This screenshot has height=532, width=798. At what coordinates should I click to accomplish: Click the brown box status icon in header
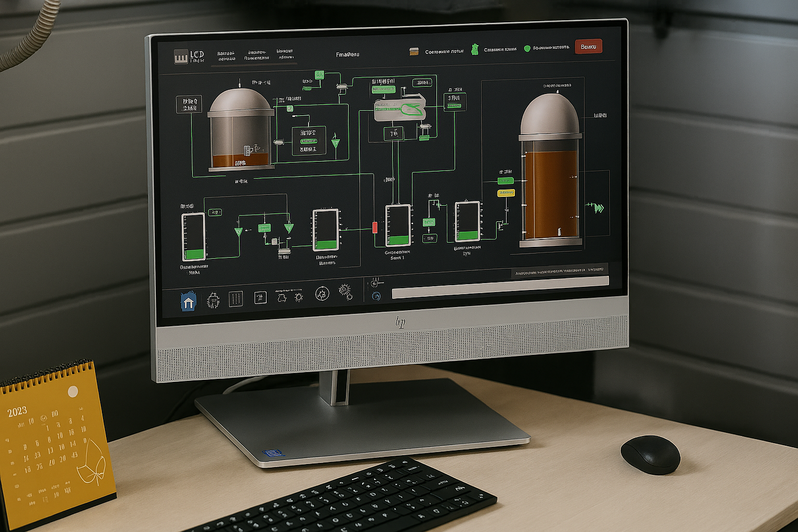tap(414, 51)
